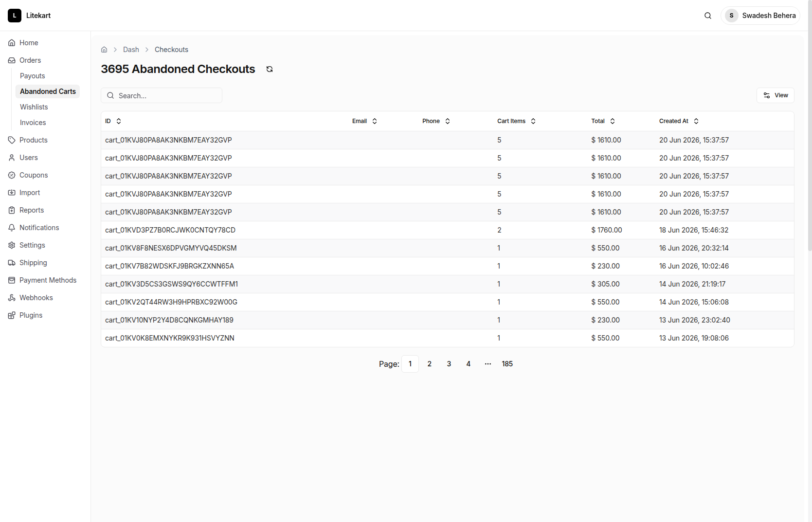This screenshot has width=812, height=522.
Task: Focus the Search... input field
Action: 162,95
